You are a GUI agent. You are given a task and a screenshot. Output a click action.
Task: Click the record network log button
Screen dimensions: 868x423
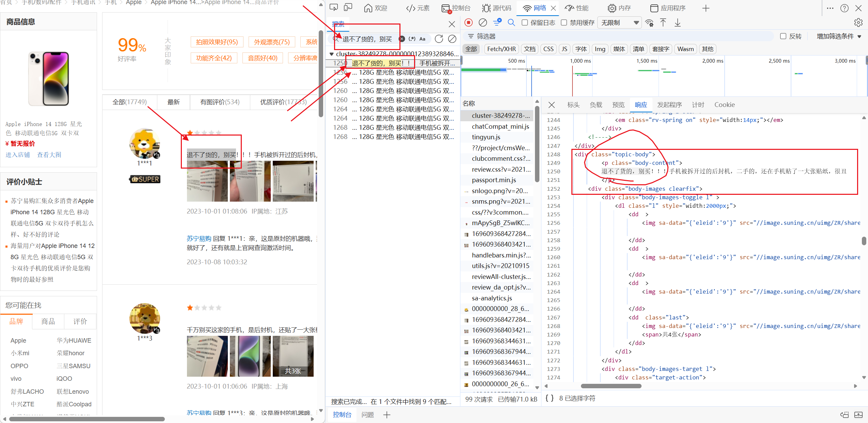pyautogui.click(x=469, y=22)
